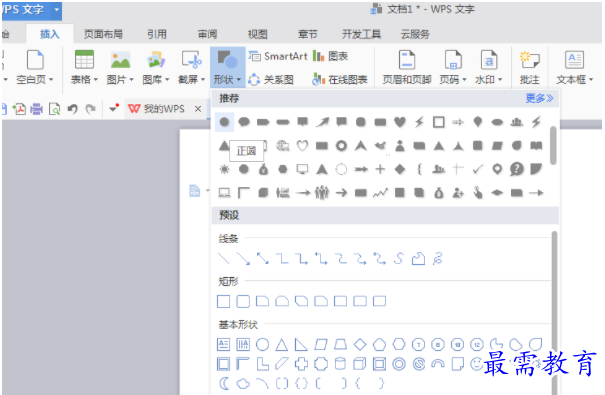605x395 pixels.
Task: Open the 视图 tab
Action: pos(257,34)
